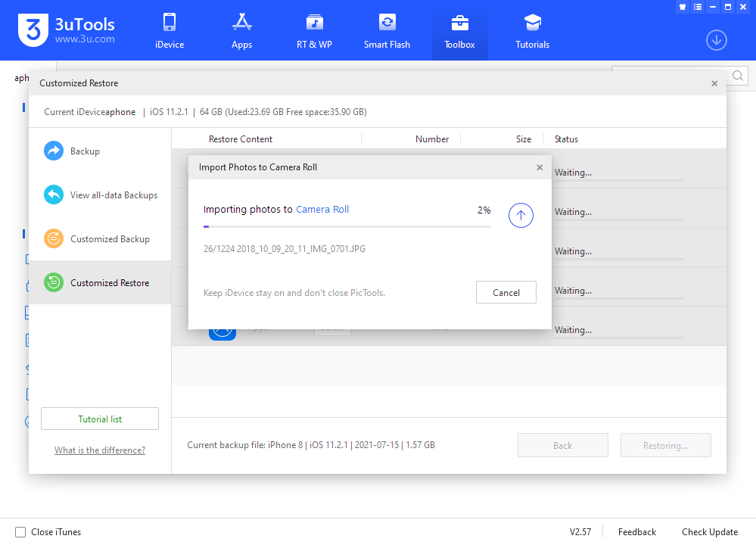Enable the Close iTunes checkbox
This screenshot has height=545, width=756.
pyautogui.click(x=21, y=532)
